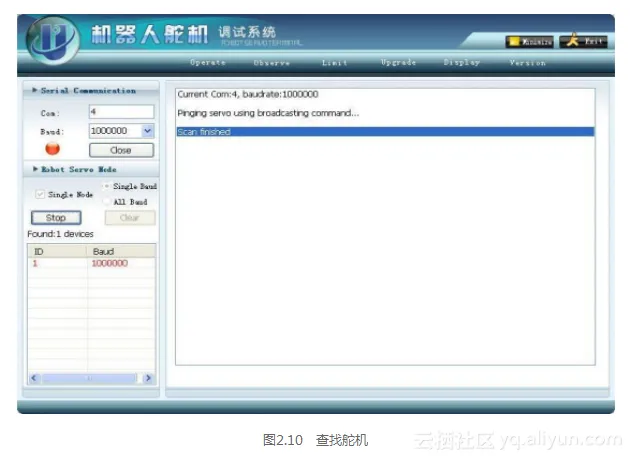
Task: Click the 'Current Com:4, baudrate:1000000' log line
Action: click(x=248, y=94)
